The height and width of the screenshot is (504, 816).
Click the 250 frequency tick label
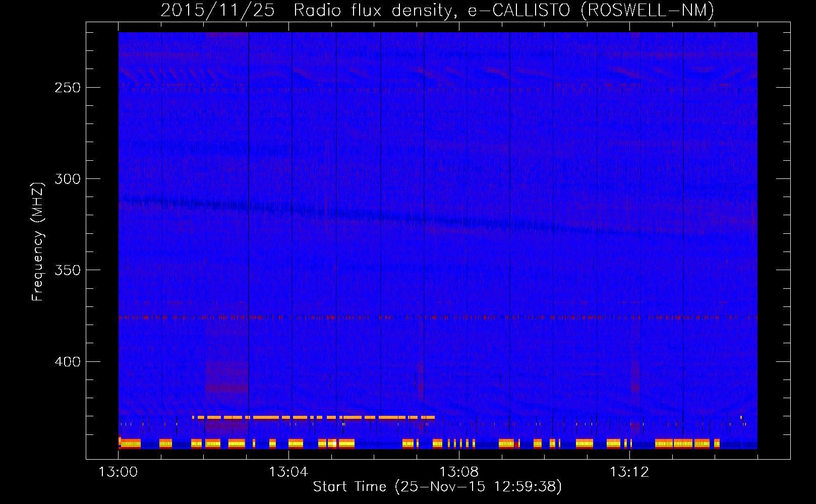click(68, 88)
